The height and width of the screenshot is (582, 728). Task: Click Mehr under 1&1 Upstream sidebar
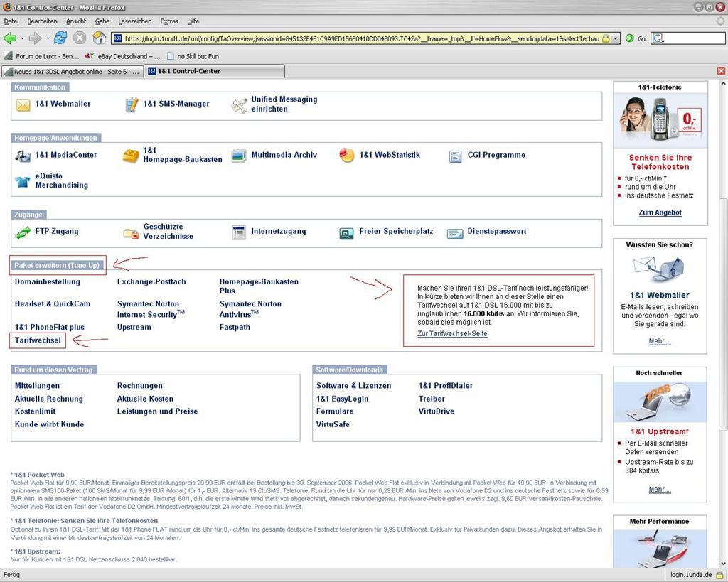(x=660, y=489)
